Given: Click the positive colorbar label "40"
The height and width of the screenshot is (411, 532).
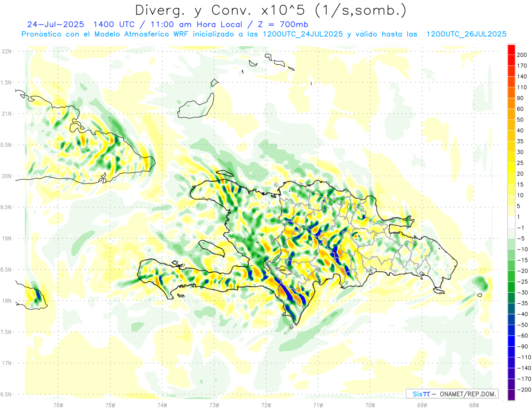Looking at the screenshot, I should click(520, 130).
